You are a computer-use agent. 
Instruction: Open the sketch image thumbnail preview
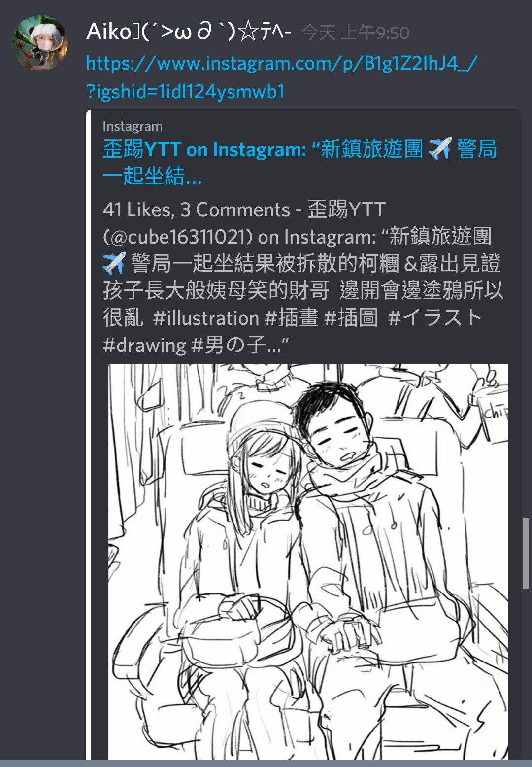pyautogui.click(x=308, y=562)
